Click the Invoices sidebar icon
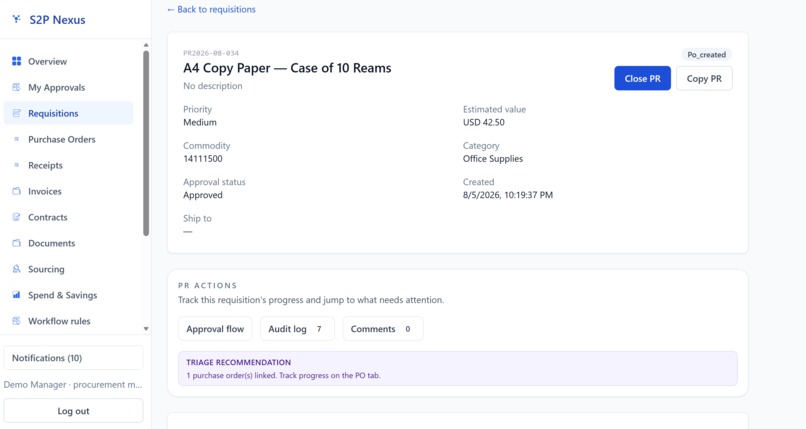 (16, 191)
